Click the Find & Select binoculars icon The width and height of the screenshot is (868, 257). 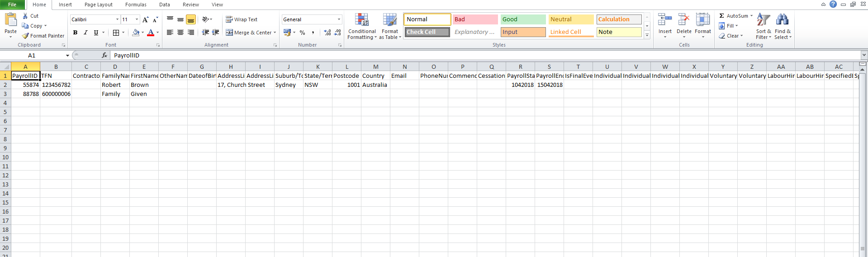(782, 20)
